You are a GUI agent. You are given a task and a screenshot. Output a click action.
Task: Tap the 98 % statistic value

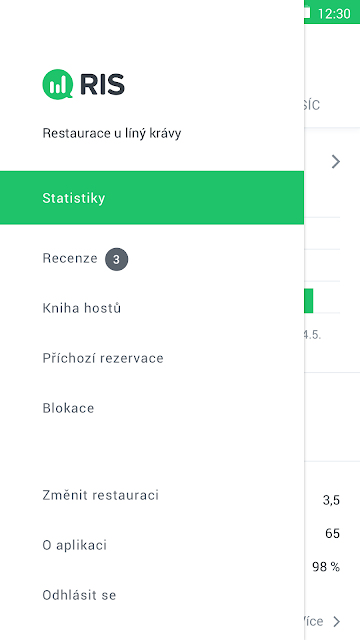(x=326, y=567)
